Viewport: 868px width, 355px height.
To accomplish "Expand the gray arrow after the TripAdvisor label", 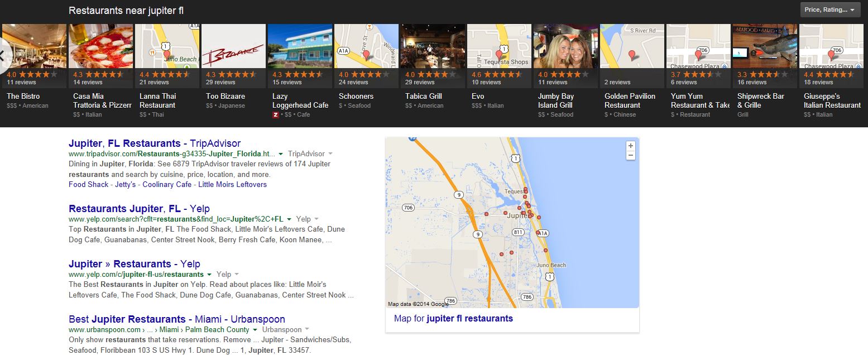I will pyautogui.click(x=330, y=153).
